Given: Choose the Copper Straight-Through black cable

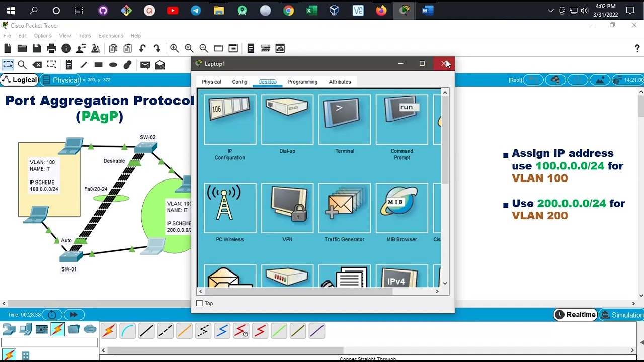Looking at the screenshot, I should [146, 331].
